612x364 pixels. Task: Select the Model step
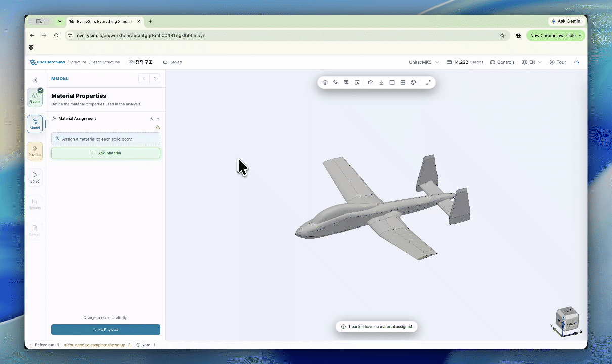coord(35,124)
